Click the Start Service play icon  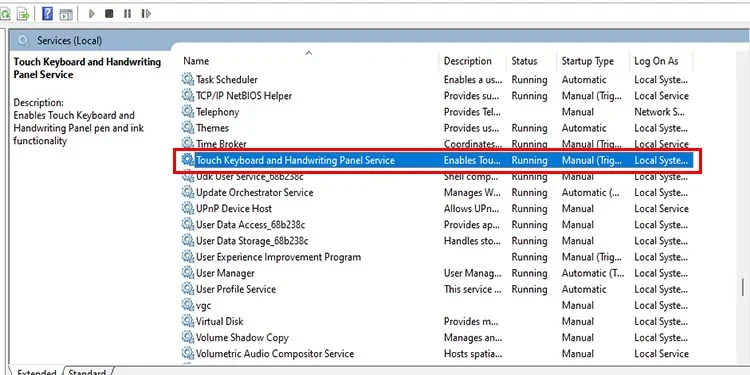coord(92,14)
